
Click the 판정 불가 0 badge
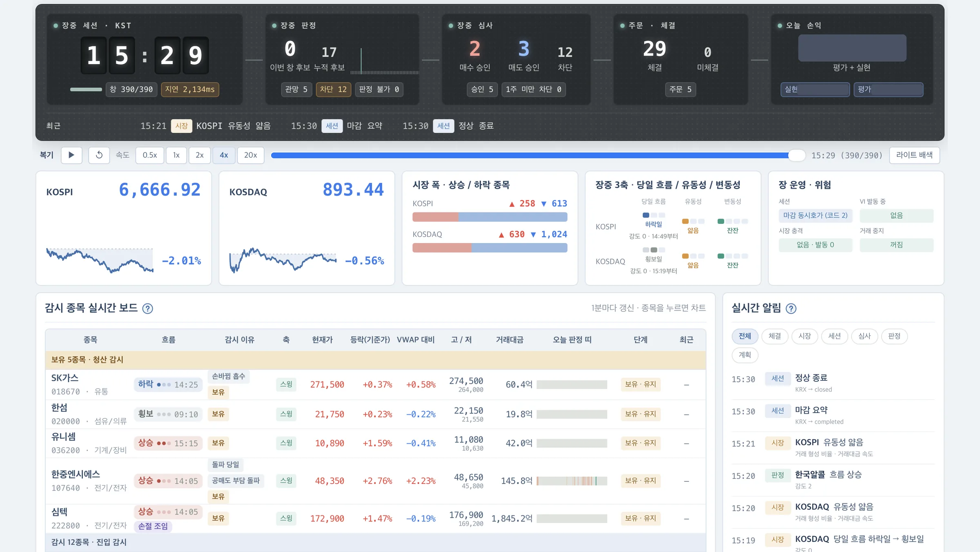coord(379,89)
